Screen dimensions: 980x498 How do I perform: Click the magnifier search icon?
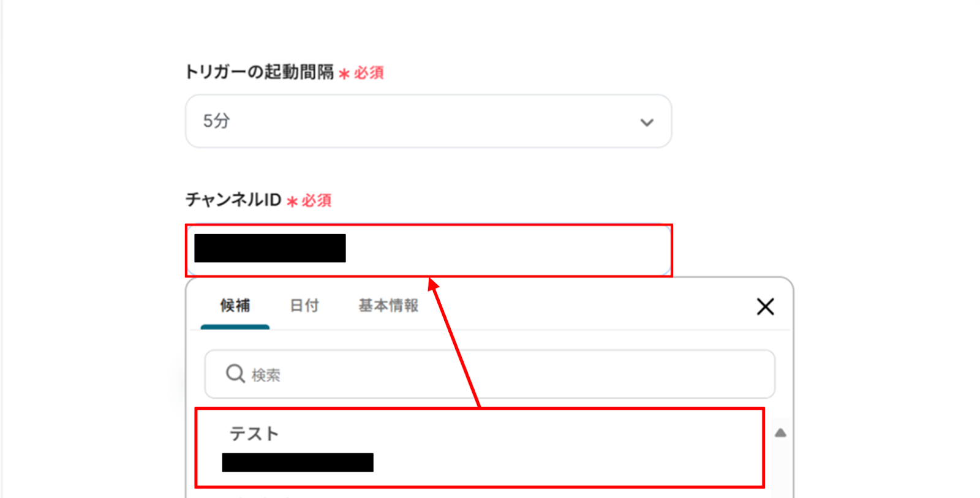tap(235, 374)
